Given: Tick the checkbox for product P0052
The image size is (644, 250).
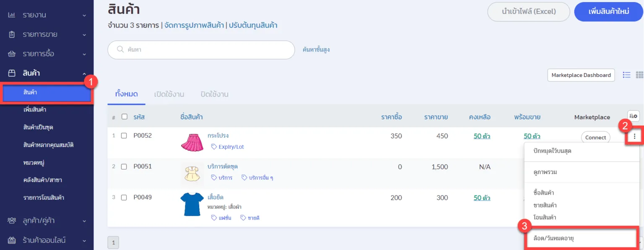Looking at the screenshot, I should coord(124,136).
